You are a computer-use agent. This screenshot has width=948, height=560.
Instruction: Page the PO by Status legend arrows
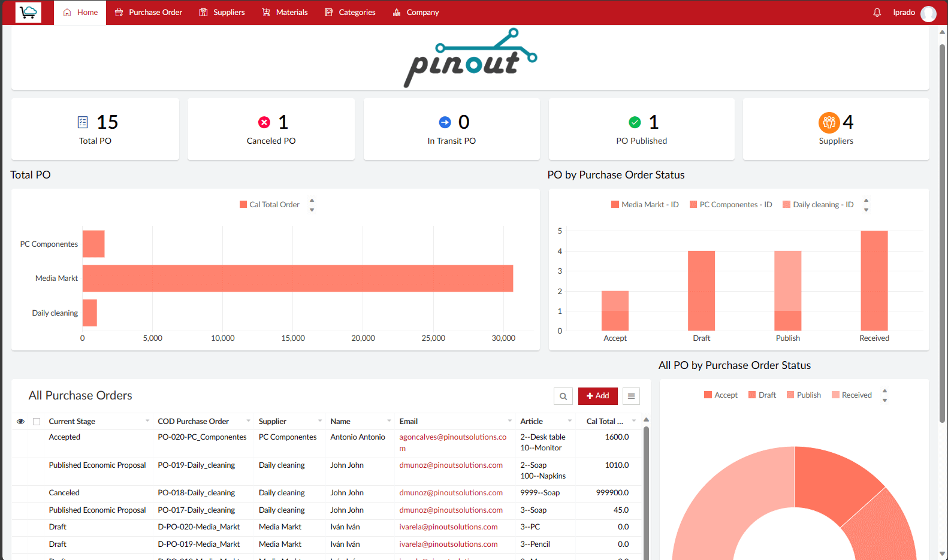pyautogui.click(x=866, y=205)
